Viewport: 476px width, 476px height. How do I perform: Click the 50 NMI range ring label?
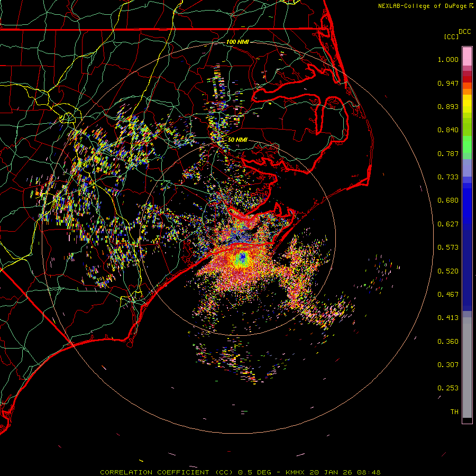[x=237, y=140]
